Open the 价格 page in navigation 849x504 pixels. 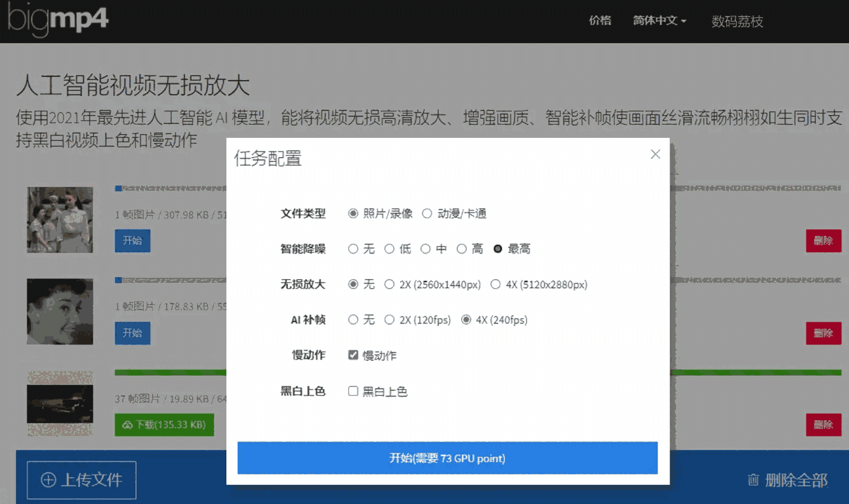(600, 21)
